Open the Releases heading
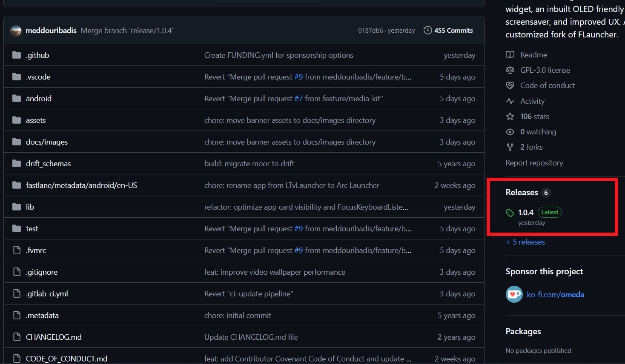625x364 pixels. 522,193
